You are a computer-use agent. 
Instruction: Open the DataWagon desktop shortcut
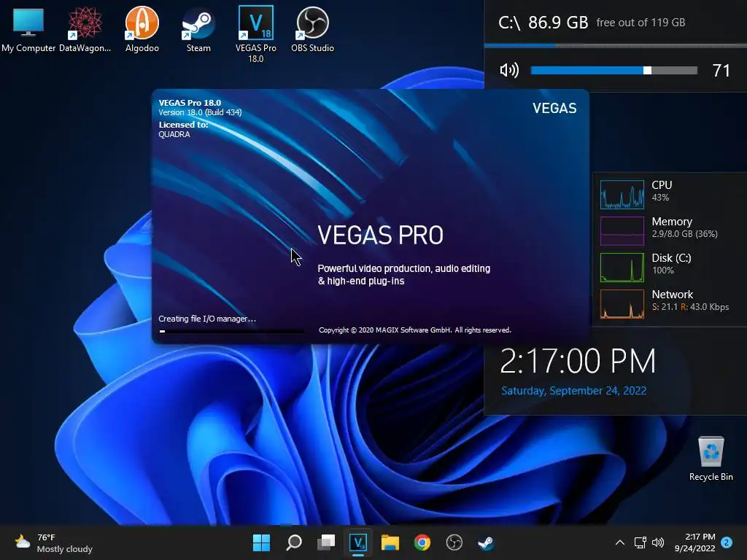(85, 29)
